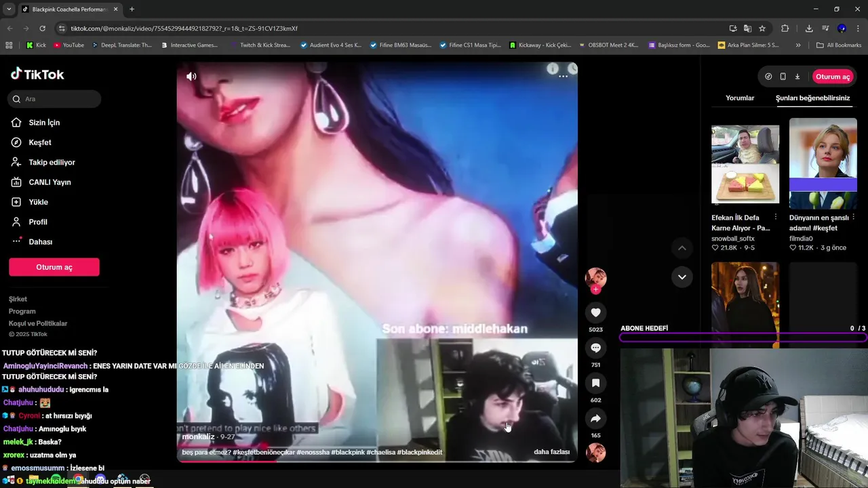This screenshot has height=488, width=868.
Task: Click the Ara search field
Action: pyautogui.click(x=55, y=99)
